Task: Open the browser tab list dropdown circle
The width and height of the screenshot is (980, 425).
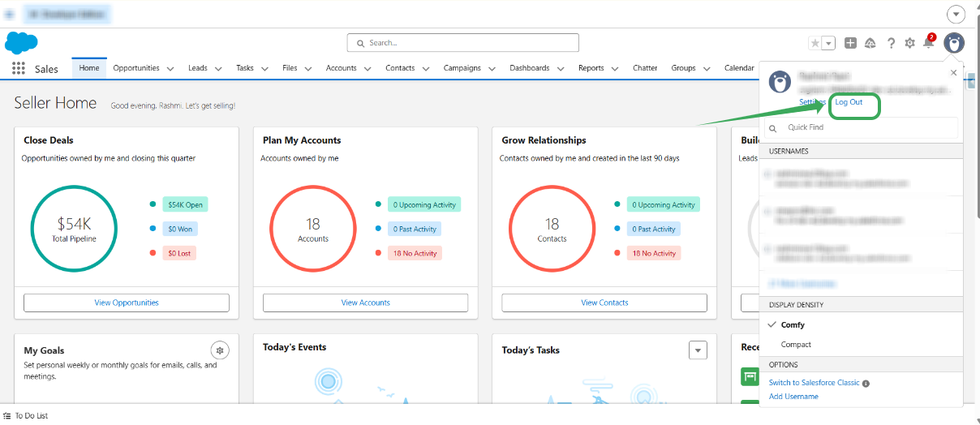Action: click(x=956, y=15)
